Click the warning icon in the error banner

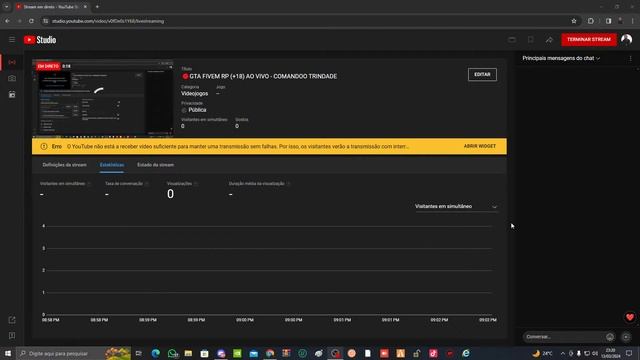(x=44, y=146)
